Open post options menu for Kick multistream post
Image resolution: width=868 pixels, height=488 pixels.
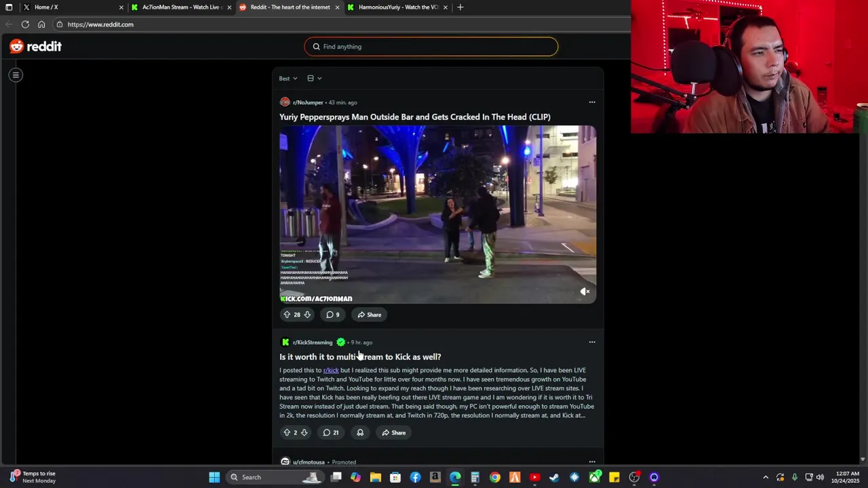click(592, 342)
